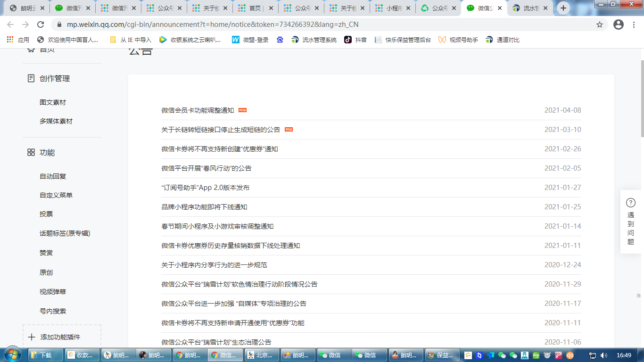Open 微信卡券将不再支持新创建“优惠券”通知

(x=220, y=149)
